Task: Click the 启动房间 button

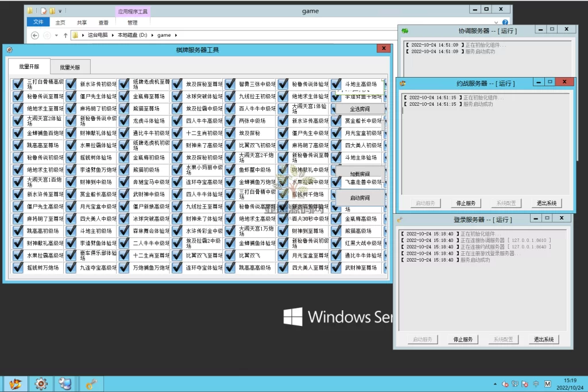Action: (x=359, y=198)
